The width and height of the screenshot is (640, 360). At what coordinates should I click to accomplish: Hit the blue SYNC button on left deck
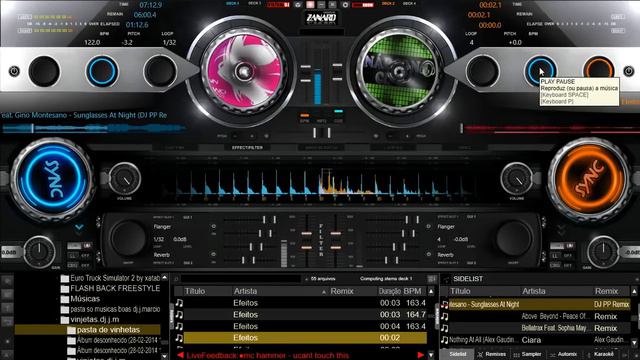tap(52, 180)
